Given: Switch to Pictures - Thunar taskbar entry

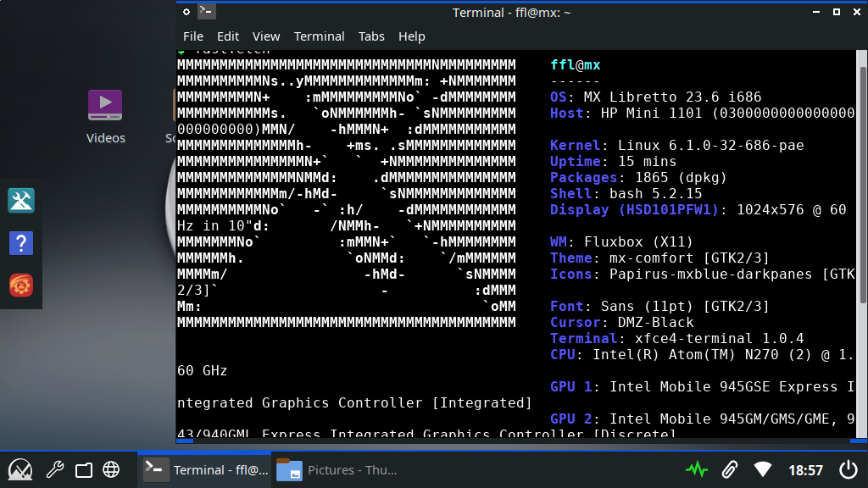Looking at the screenshot, I should 337,469.
